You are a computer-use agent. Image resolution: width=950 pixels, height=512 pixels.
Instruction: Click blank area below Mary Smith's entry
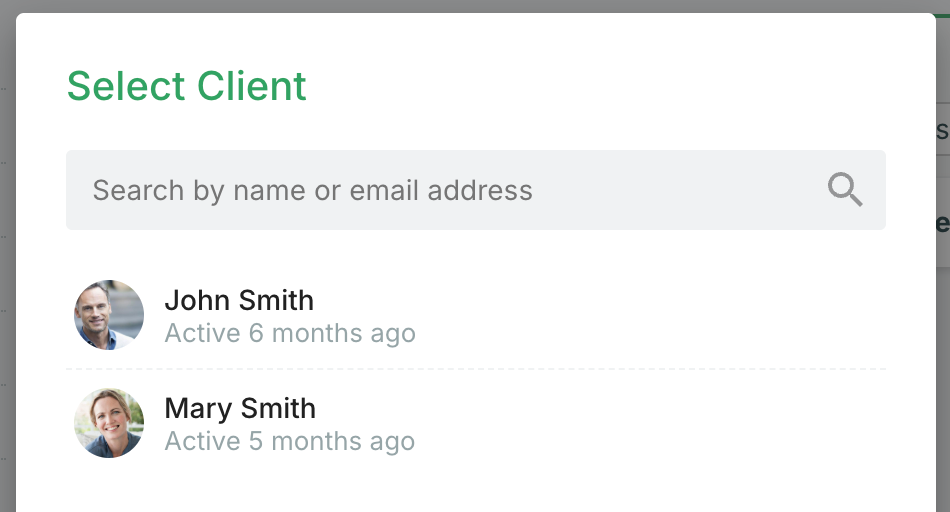(476, 488)
